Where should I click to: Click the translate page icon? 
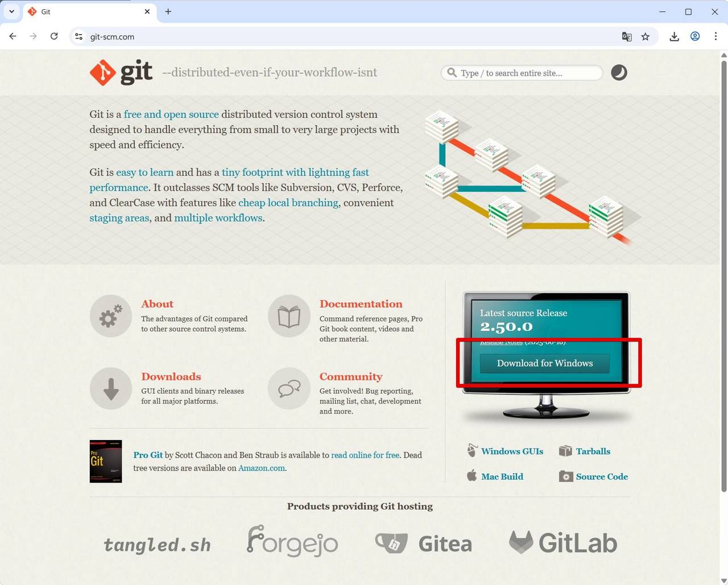tap(627, 36)
